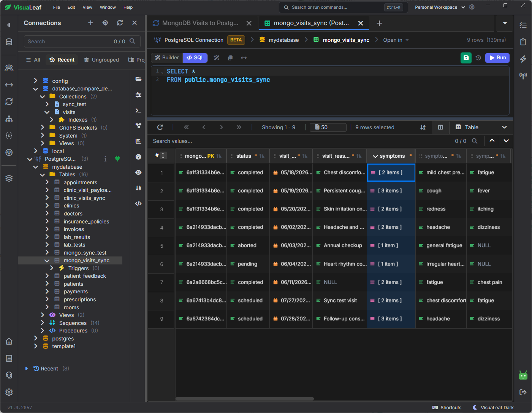532x413 pixels.
Task: Open the File menu
Action: (x=57, y=7)
